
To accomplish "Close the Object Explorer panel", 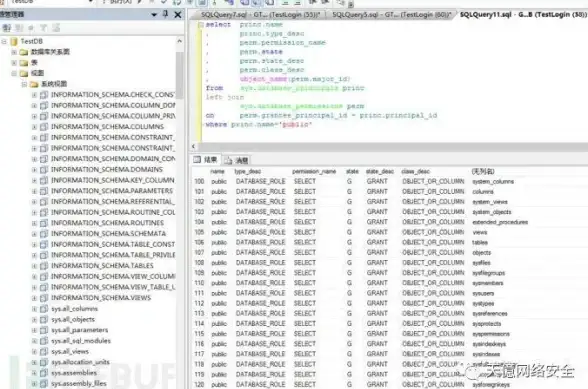I will tap(178, 15).
